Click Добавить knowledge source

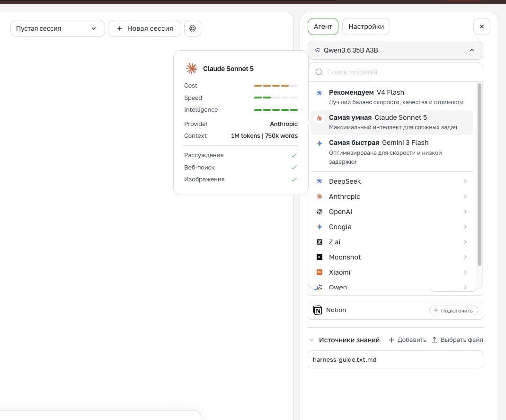click(408, 340)
